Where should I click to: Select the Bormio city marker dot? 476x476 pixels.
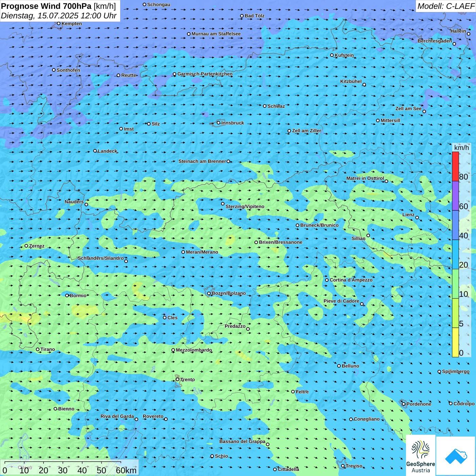pyautogui.click(x=67, y=295)
